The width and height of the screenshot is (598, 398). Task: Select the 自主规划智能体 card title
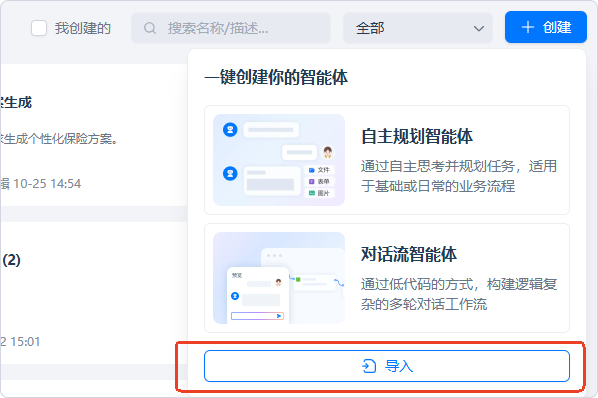pyautogui.click(x=417, y=136)
